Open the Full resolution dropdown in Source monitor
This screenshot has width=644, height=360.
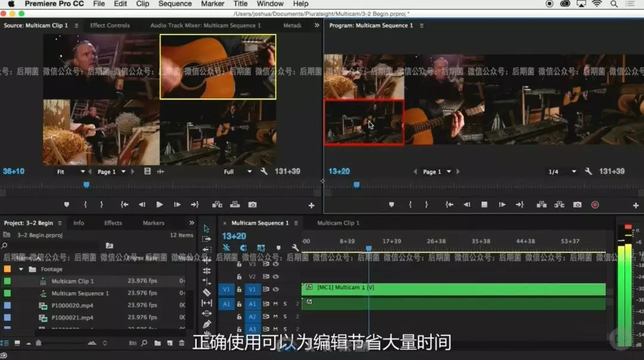[x=238, y=172]
